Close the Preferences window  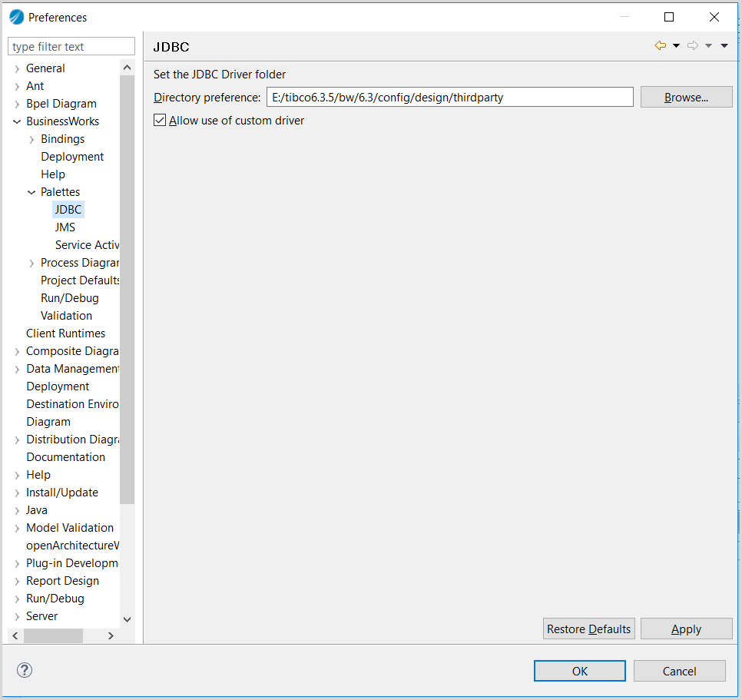(x=714, y=17)
